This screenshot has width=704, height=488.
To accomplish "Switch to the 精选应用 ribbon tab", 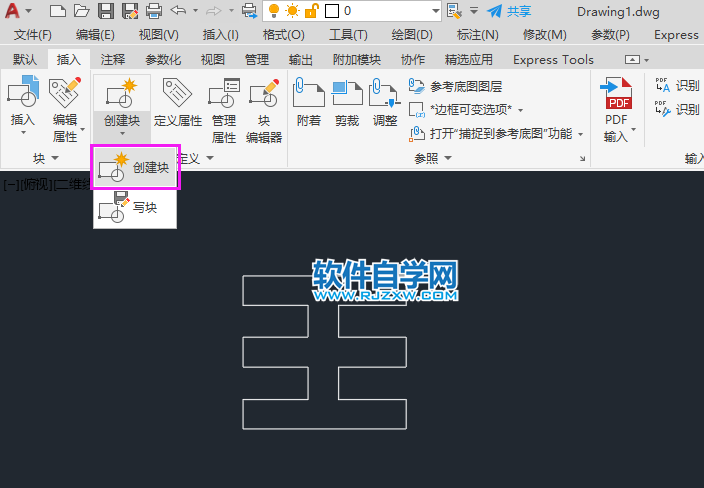I will click(468, 59).
